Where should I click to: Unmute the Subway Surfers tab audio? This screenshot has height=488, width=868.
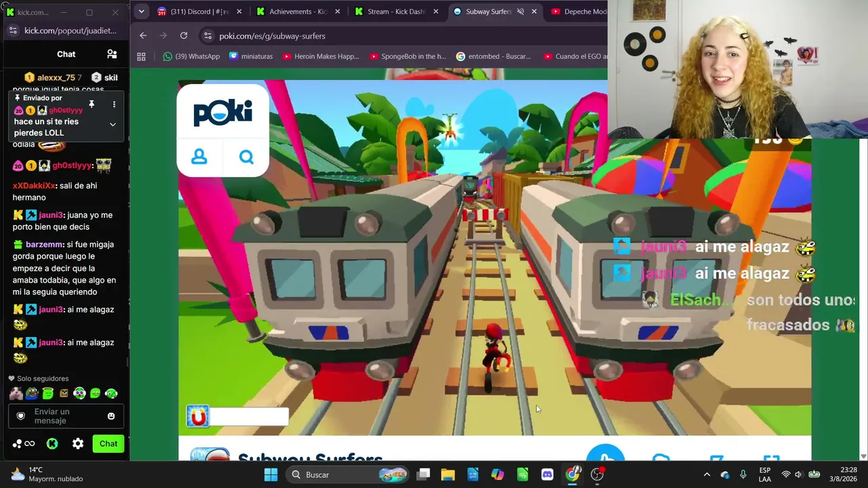(x=521, y=12)
